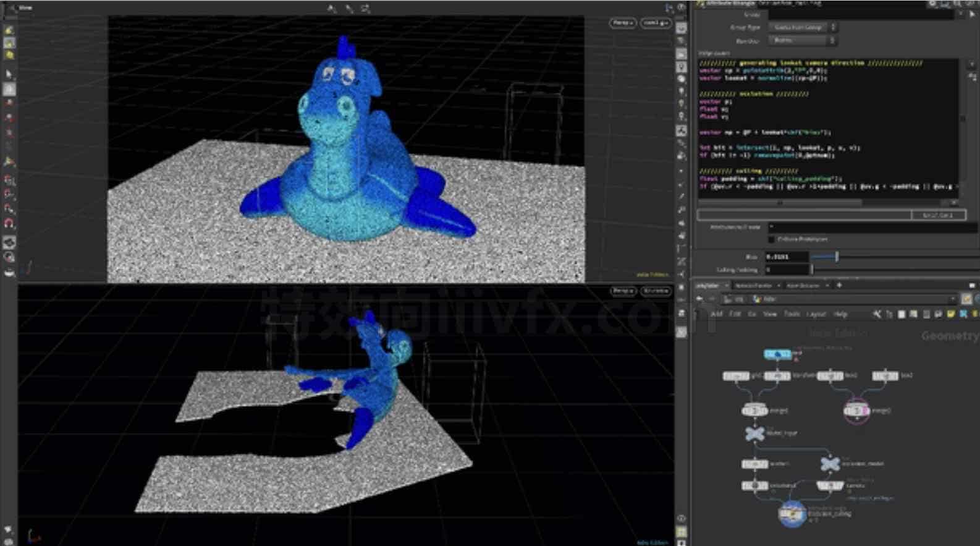
Task: Click the Bias value field
Action: coord(787,256)
